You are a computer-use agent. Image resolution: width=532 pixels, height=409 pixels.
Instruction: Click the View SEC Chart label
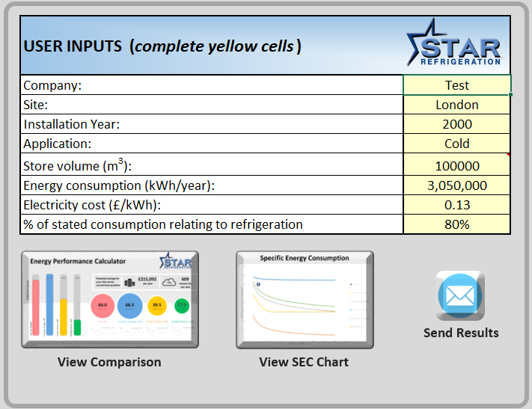click(304, 362)
